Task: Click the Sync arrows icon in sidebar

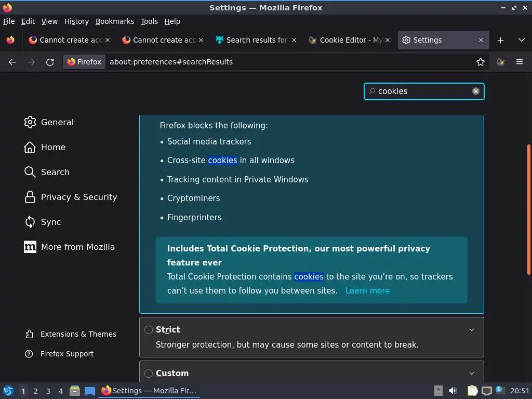Action: (x=30, y=222)
